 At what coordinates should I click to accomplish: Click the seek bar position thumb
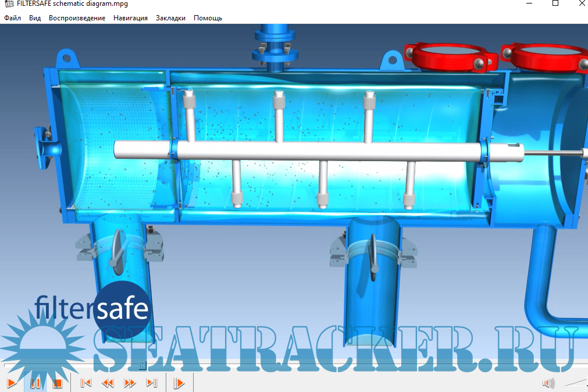142,366
